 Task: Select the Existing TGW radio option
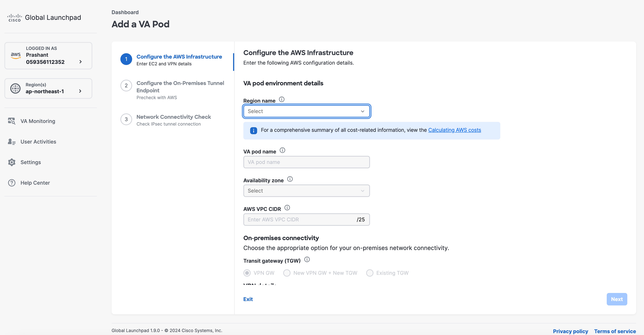coord(369,273)
